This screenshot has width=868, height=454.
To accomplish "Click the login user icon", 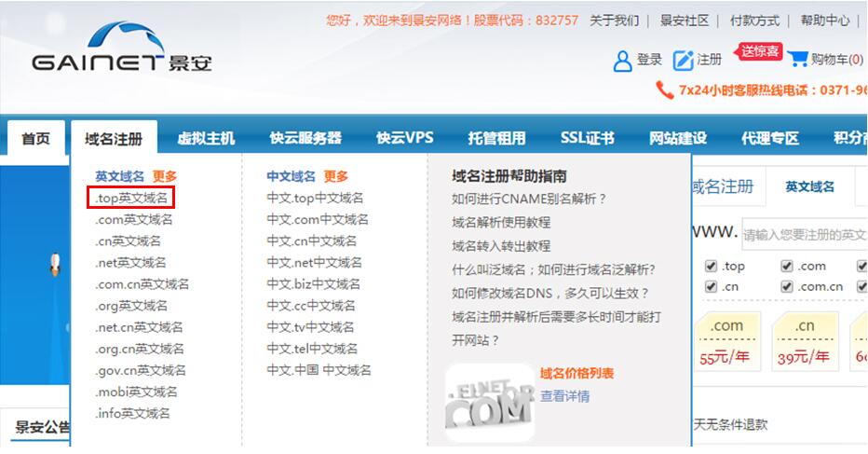I will [622, 61].
